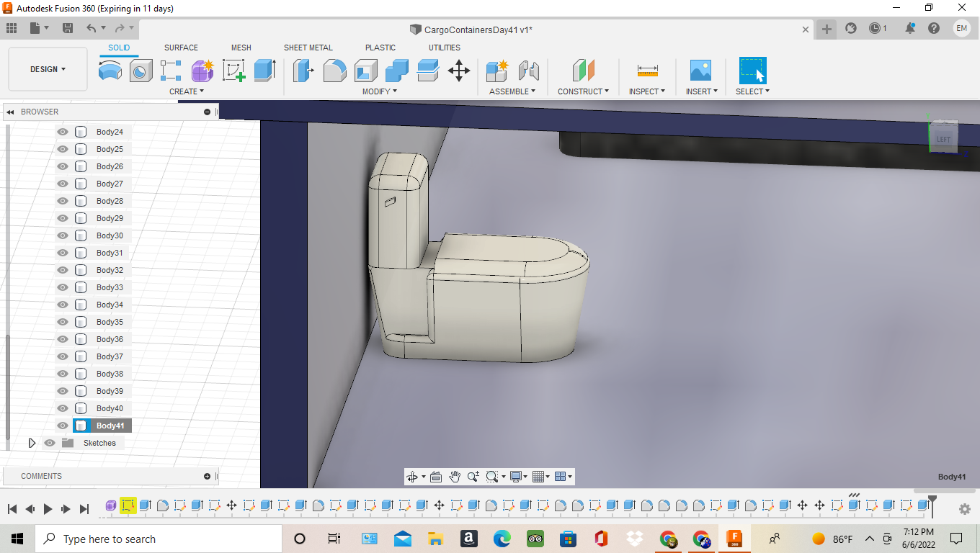Open the CONSTRUCT dropdown menu
The width and height of the screenshot is (980, 553).
584,91
